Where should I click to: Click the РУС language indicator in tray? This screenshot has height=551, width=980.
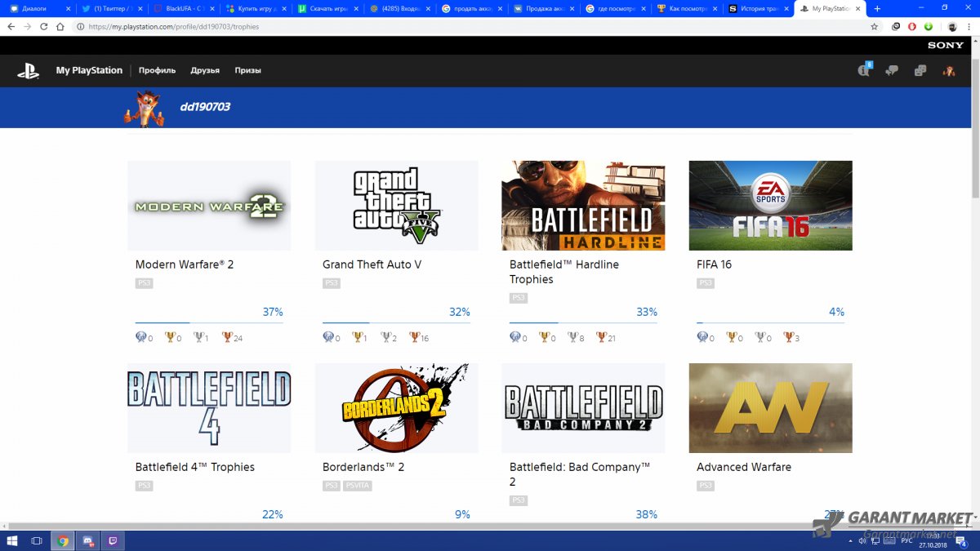(906, 540)
